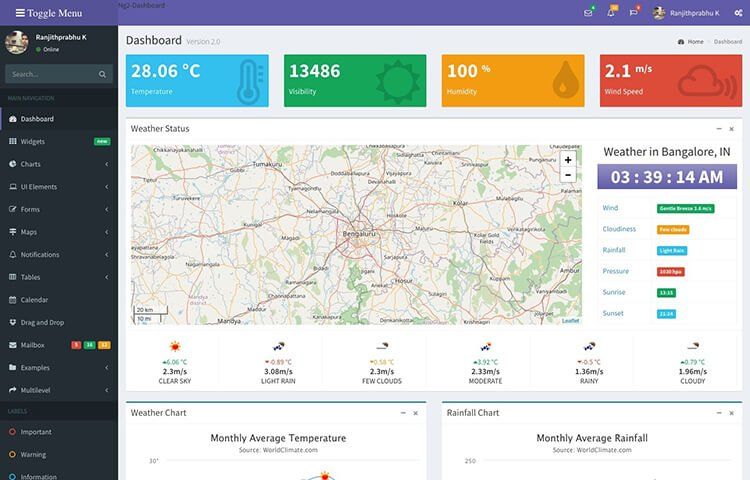Click the Few Clouds forecast icon
750x480 pixels.
tap(382, 346)
